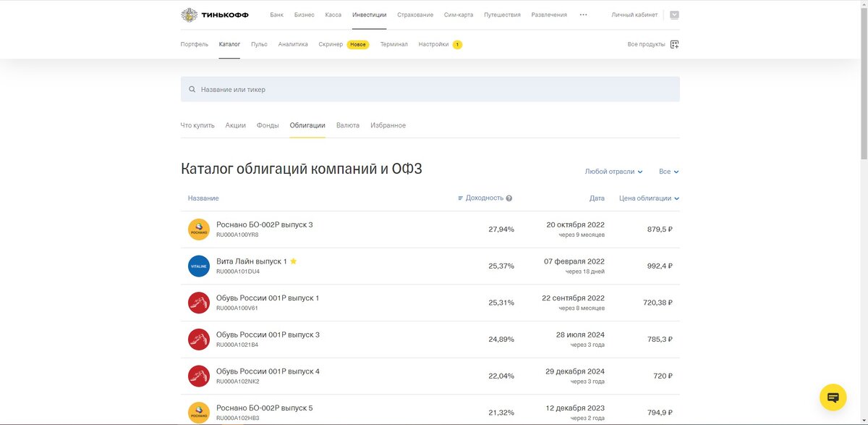Switch to the Облигации tab
Image resolution: width=868 pixels, height=425 pixels.
pos(307,125)
